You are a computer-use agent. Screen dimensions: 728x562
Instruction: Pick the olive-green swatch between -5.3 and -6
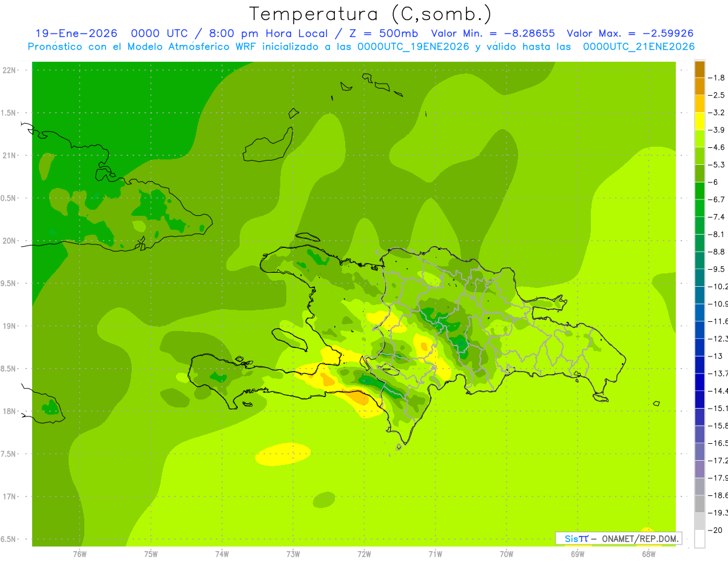(699, 173)
